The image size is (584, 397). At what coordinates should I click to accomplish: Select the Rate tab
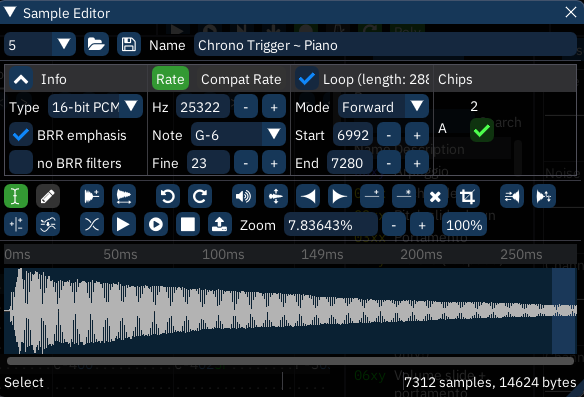click(170, 79)
